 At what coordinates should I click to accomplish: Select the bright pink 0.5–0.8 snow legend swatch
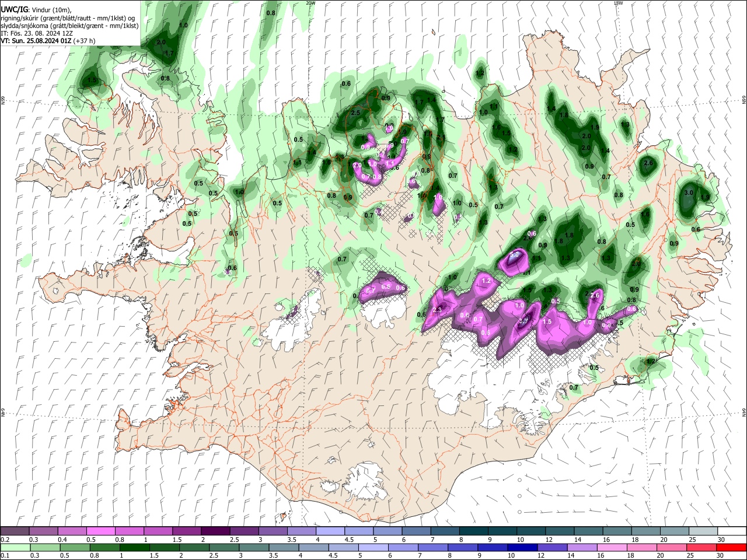tap(101, 531)
